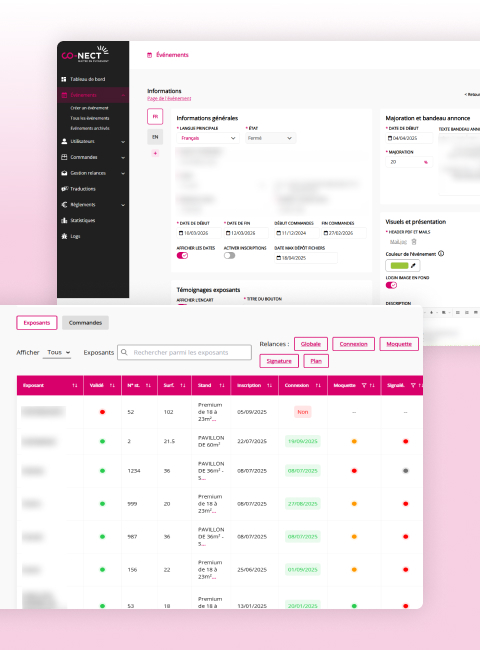The height and width of the screenshot is (650, 480).
Task: Open the Afficher Tous dropdown
Action: click(x=58, y=352)
